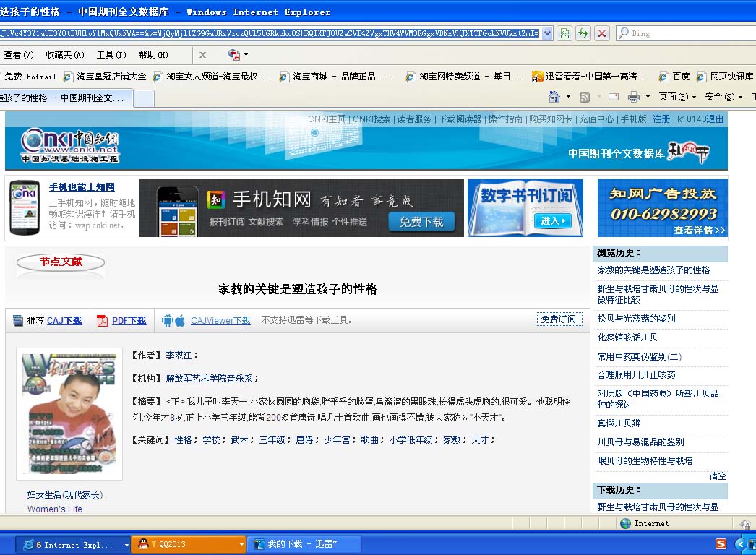Click the Apple logo icon
This screenshot has height=555, width=756.
point(180,321)
